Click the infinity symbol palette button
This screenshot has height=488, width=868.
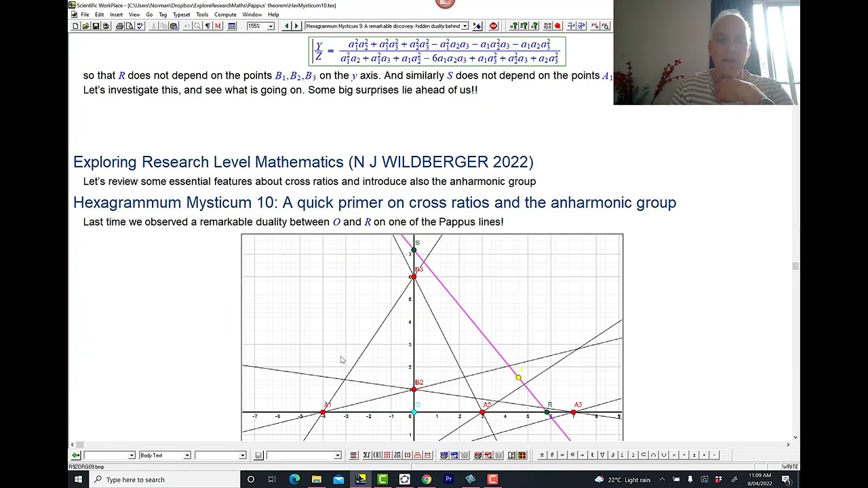click(x=562, y=455)
